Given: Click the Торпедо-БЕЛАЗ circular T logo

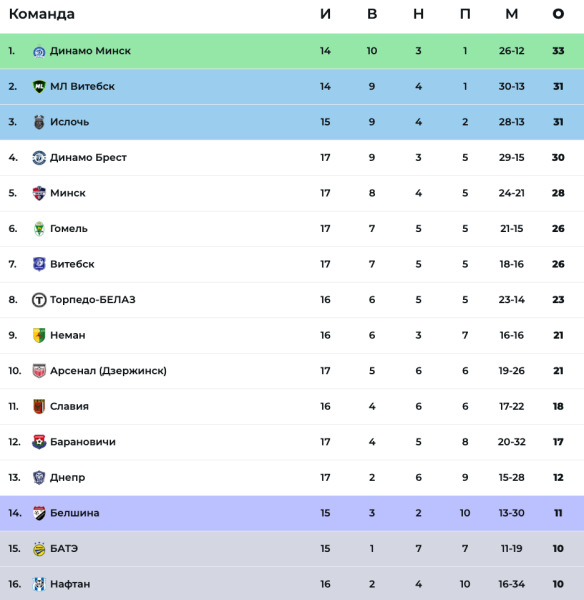Looking at the screenshot, I should [x=39, y=300].
